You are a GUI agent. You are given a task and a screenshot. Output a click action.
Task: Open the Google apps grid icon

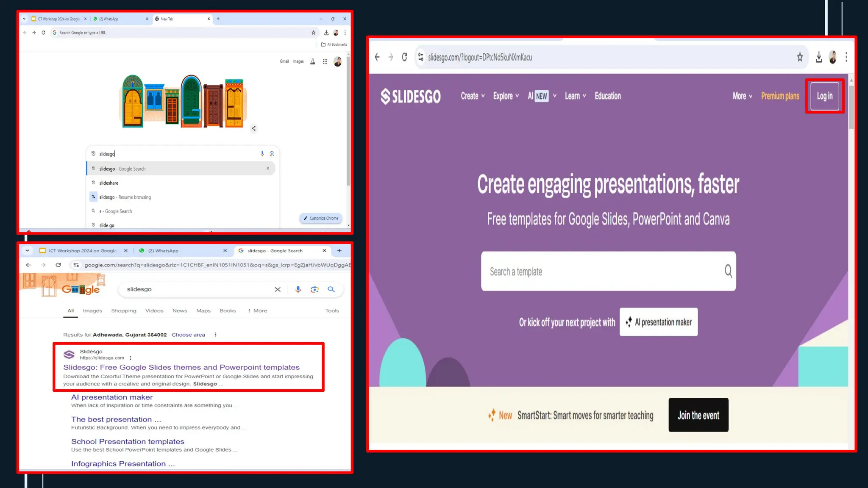coord(325,62)
